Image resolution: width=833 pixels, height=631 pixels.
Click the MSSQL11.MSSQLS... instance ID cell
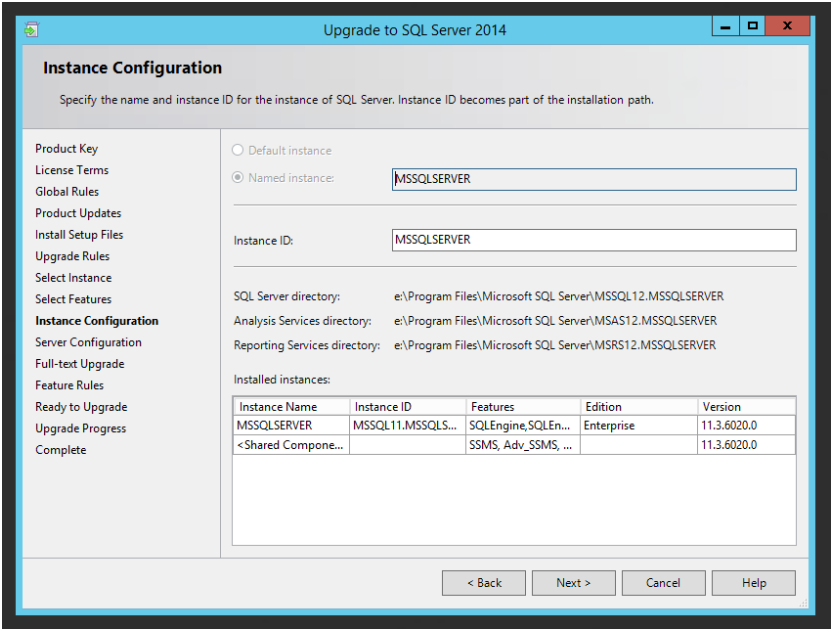click(x=407, y=425)
